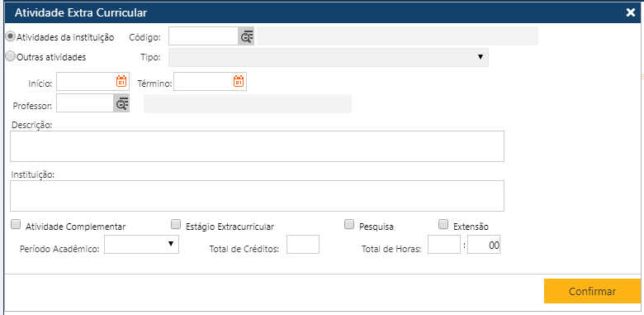
Task: Expand the Tipo dropdown
Action: pyautogui.click(x=329, y=57)
